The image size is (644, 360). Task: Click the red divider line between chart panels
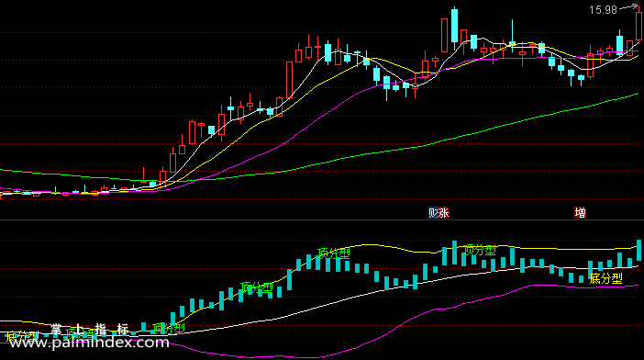click(322, 220)
